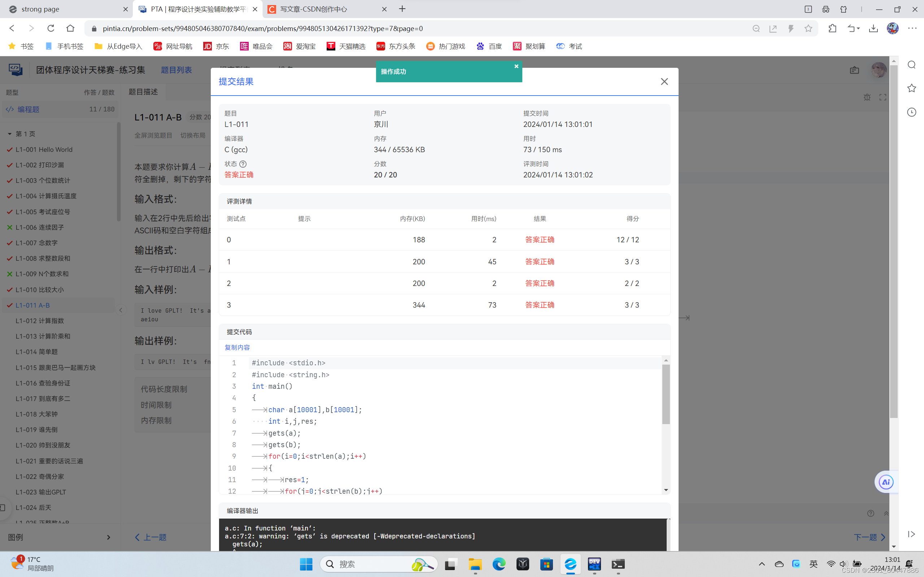This screenshot has width=924, height=577.
Task: Open browser downloads icon
Action: [873, 28]
